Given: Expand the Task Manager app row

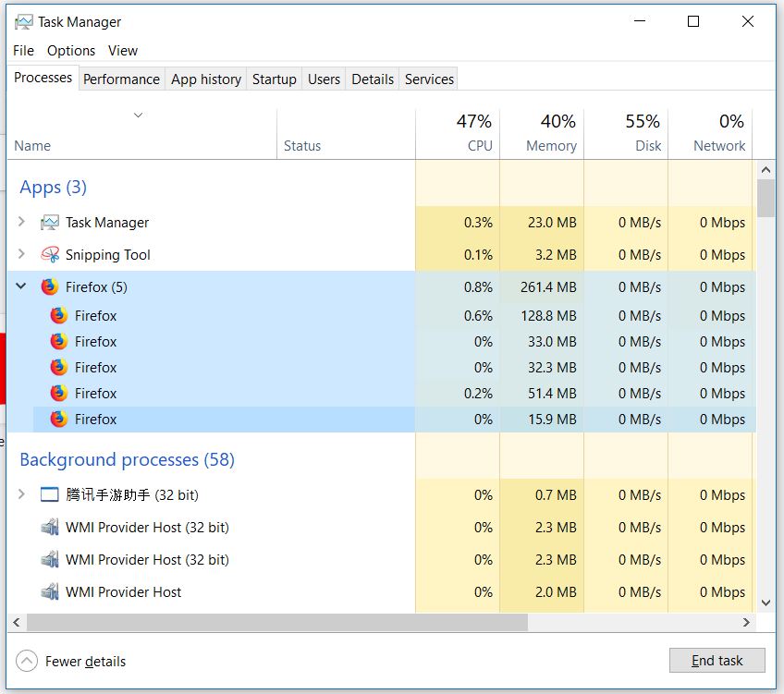Looking at the screenshot, I should click(x=21, y=222).
